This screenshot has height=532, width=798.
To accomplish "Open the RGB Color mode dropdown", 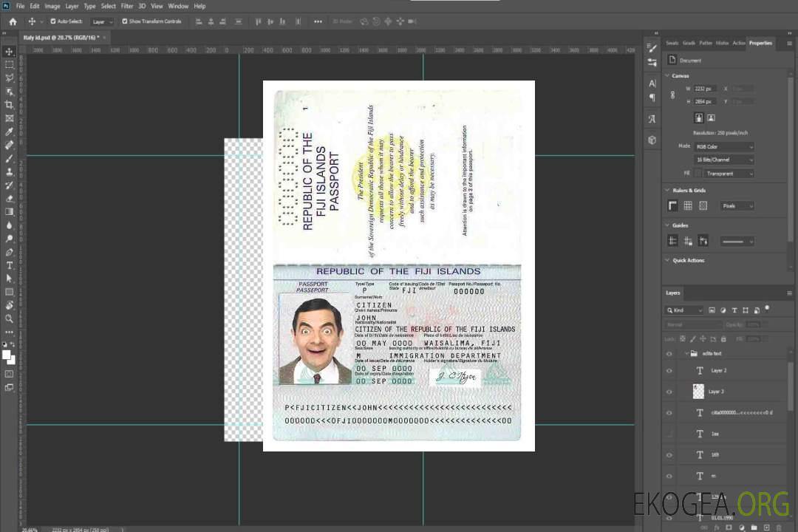I will coord(724,146).
